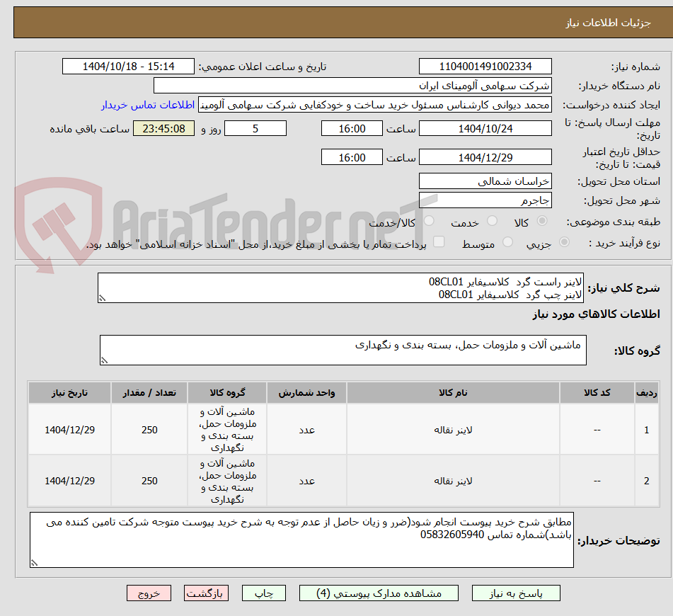Click the 'گروه کالا' column header
The width and height of the screenshot is (673, 616).
tap(227, 393)
